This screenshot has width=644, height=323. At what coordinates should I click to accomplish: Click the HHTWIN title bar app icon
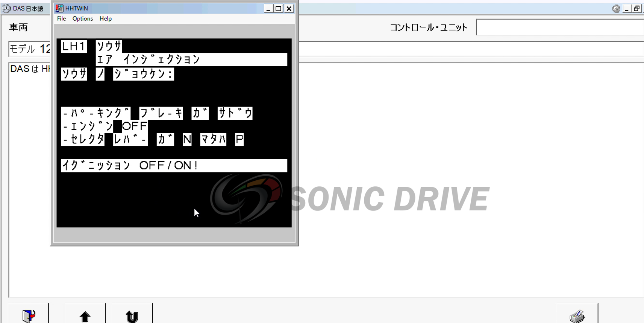(59, 8)
